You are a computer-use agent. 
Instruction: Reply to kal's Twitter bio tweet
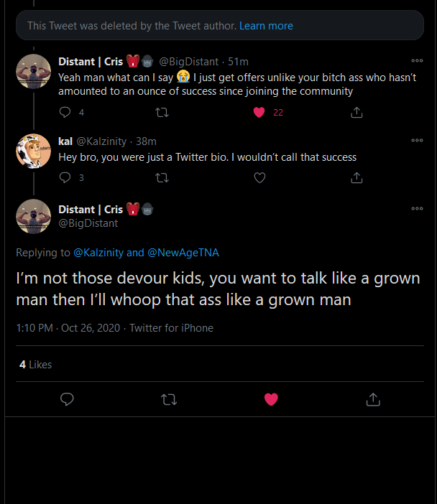(65, 177)
